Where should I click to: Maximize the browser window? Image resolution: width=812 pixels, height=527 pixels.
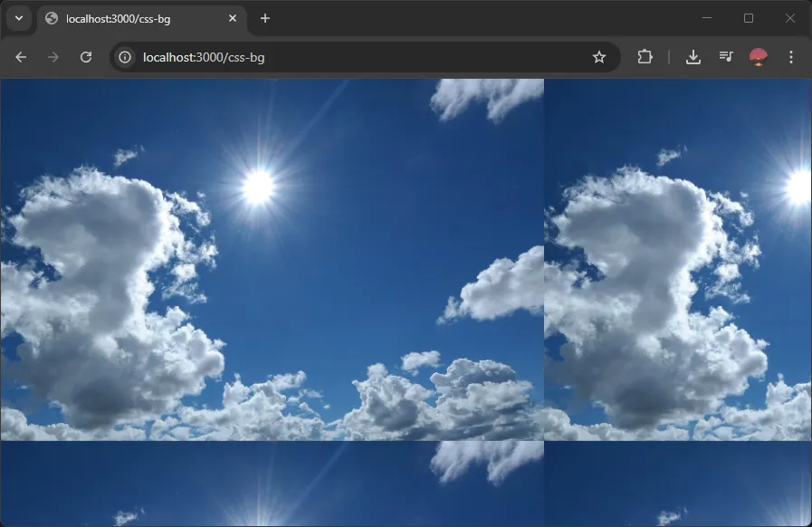pos(749,18)
